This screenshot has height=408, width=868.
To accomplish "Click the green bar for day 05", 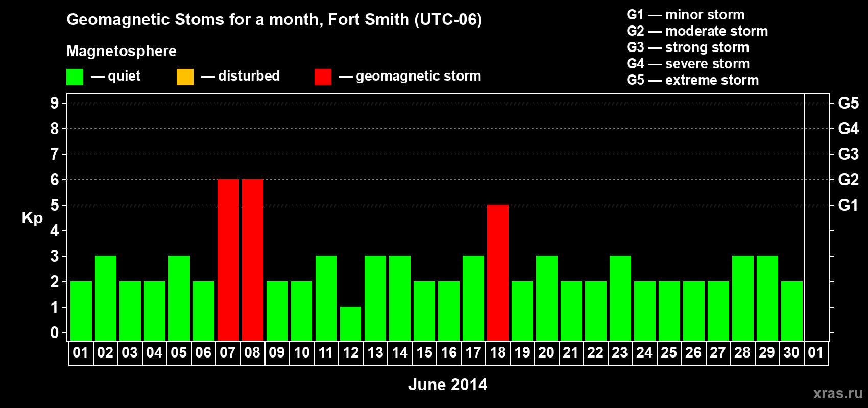I will point(179,298).
